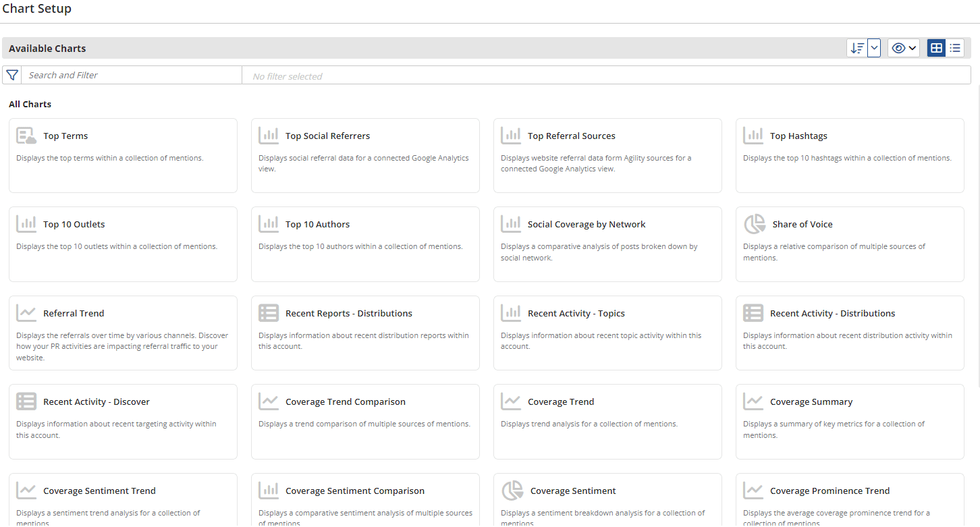The width and height of the screenshot is (980, 527).
Task: Expand the sort order dropdown arrow
Action: click(874, 48)
